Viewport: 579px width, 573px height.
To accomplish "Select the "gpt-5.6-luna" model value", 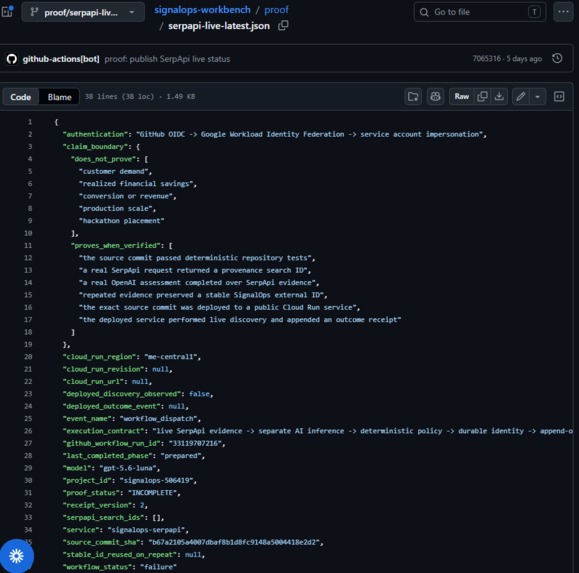I will pos(128,468).
